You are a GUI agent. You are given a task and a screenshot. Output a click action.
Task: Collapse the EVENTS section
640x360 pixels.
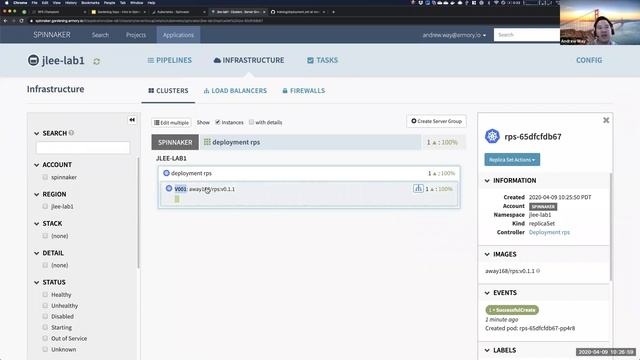(x=487, y=293)
